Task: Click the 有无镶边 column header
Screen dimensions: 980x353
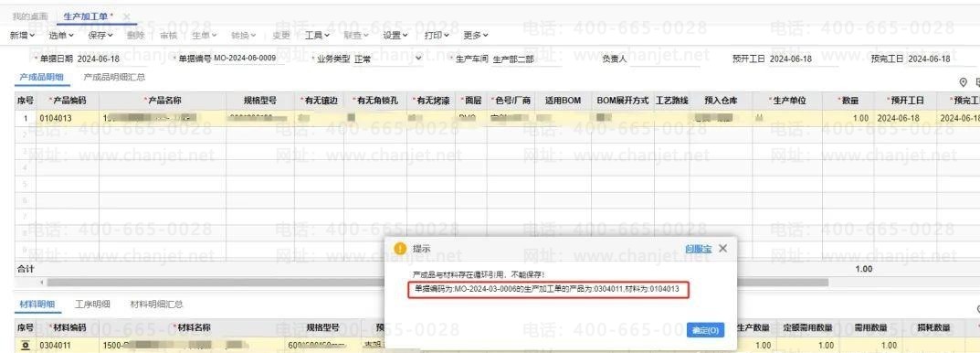Action: pyautogui.click(x=319, y=101)
